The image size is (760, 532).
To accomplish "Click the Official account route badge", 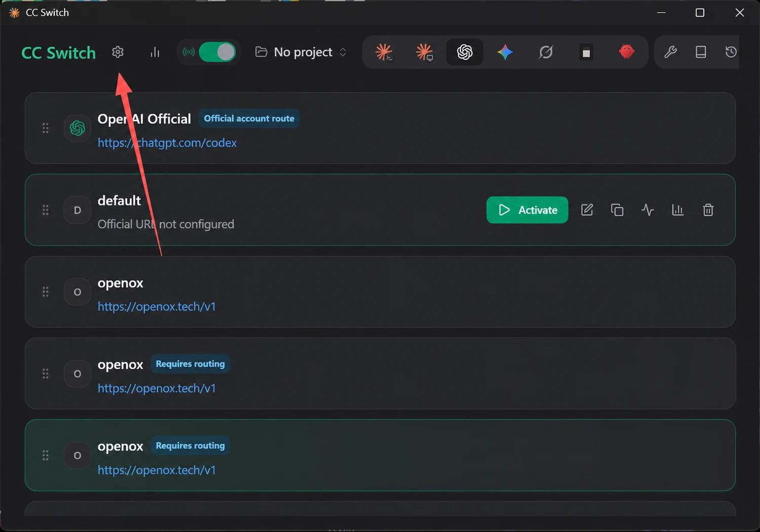I will pos(249,119).
